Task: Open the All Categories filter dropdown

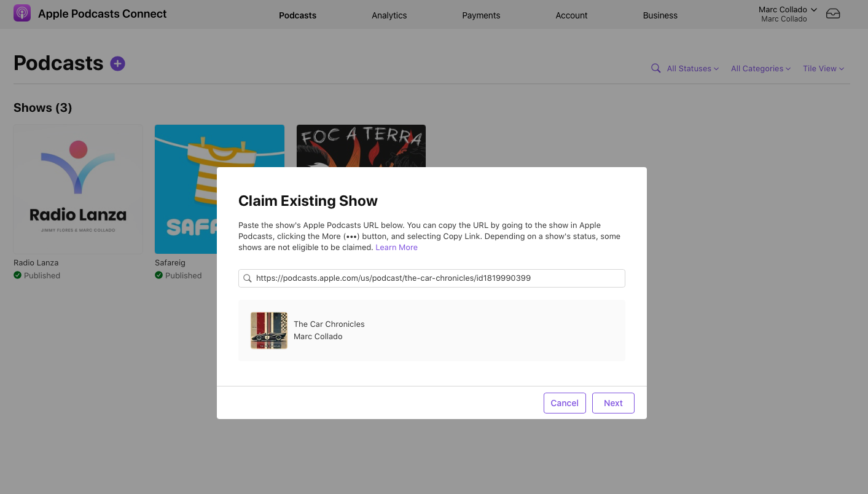Action: tap(760, 69)
